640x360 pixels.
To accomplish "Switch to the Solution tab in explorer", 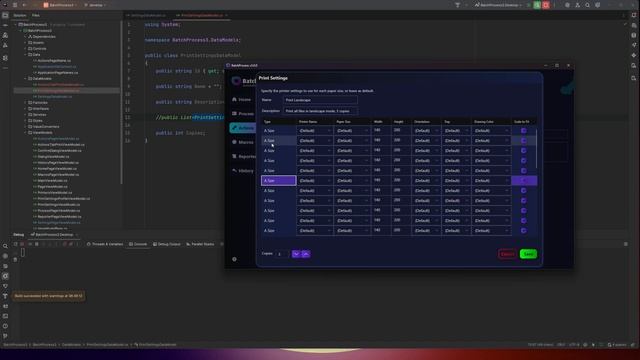I will coord(20,16).
